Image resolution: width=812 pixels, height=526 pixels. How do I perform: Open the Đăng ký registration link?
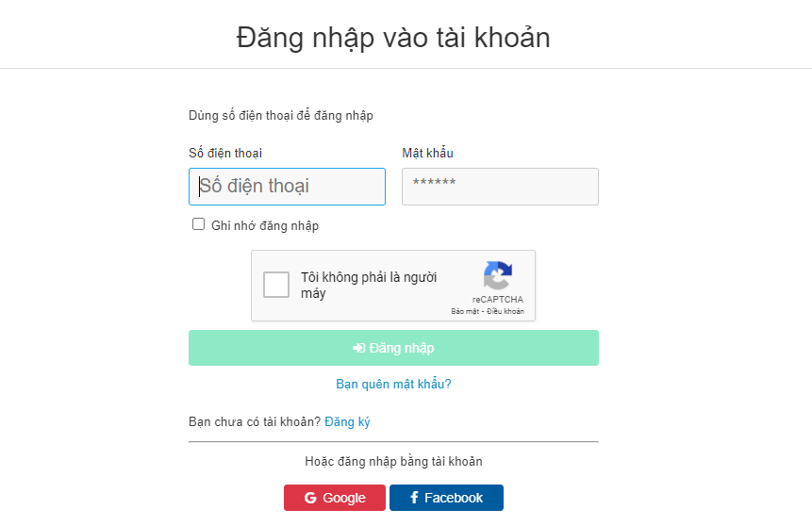point(347,422)
